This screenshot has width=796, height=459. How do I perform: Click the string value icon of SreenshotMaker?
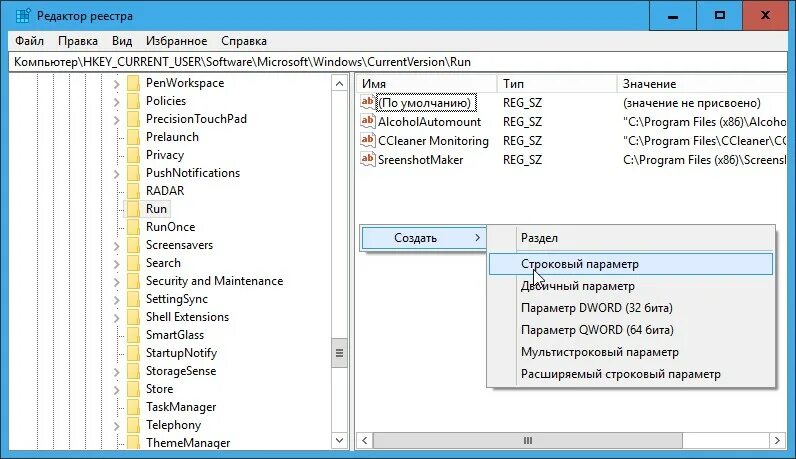click(x=368, y=159)
